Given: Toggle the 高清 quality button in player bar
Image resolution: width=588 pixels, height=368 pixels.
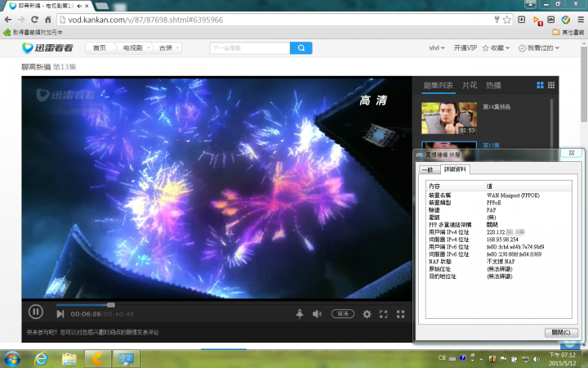Looking at the screenshot, I should (343, 313).
